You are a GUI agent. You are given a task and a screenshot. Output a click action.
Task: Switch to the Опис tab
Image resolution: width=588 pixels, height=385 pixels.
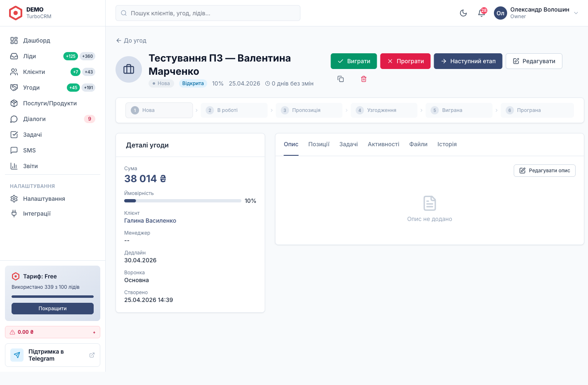tap(291, 144)
